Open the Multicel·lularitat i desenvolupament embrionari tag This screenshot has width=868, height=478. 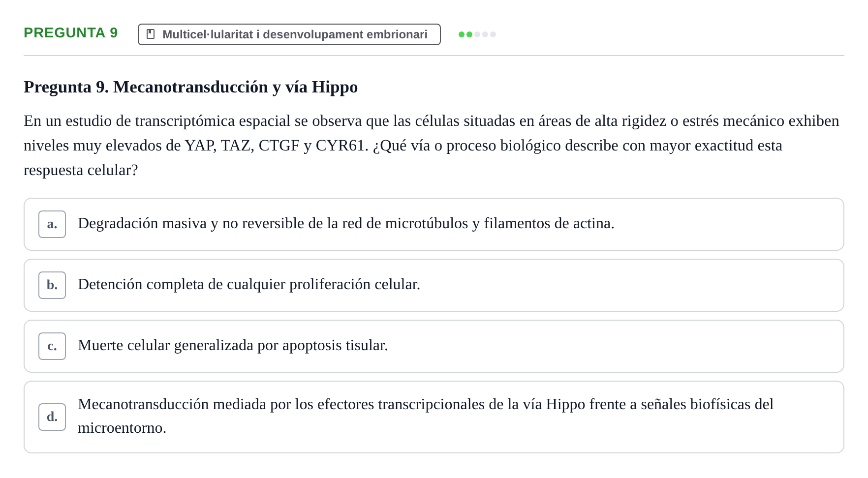click(289, 34)
